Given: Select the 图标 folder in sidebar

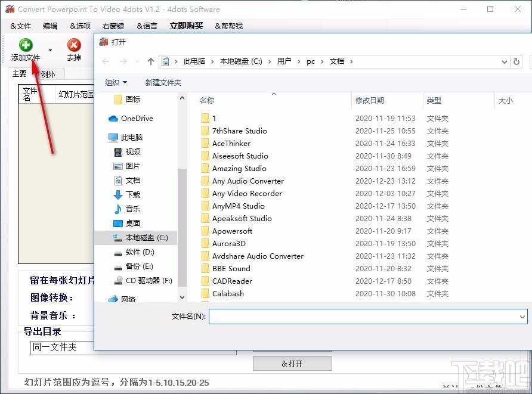Looking at the screenshot, I should 127,99.
